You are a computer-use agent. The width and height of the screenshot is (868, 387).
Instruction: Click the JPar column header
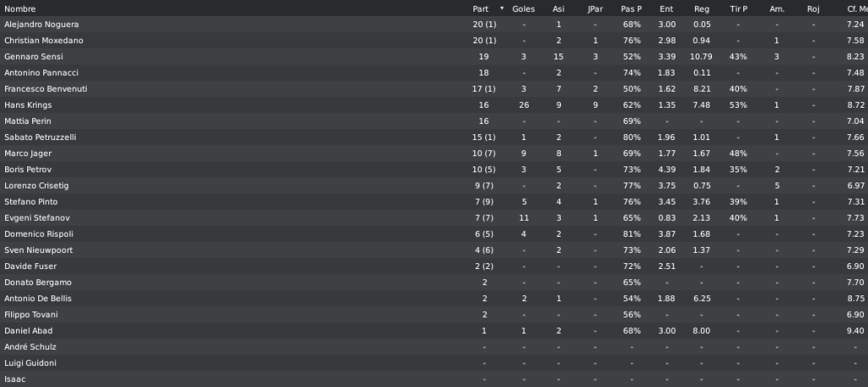coord(595,8)
